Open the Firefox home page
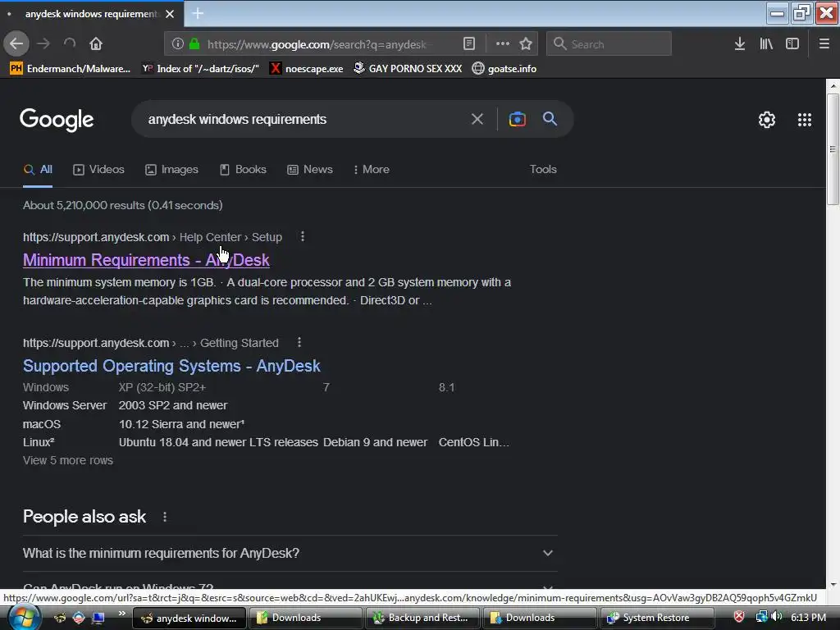This screenshot has height=630, width=840. 96,43
